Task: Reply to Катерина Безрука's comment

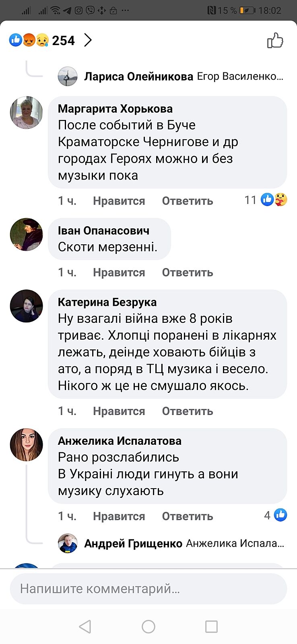Action: tap(188, 411)
